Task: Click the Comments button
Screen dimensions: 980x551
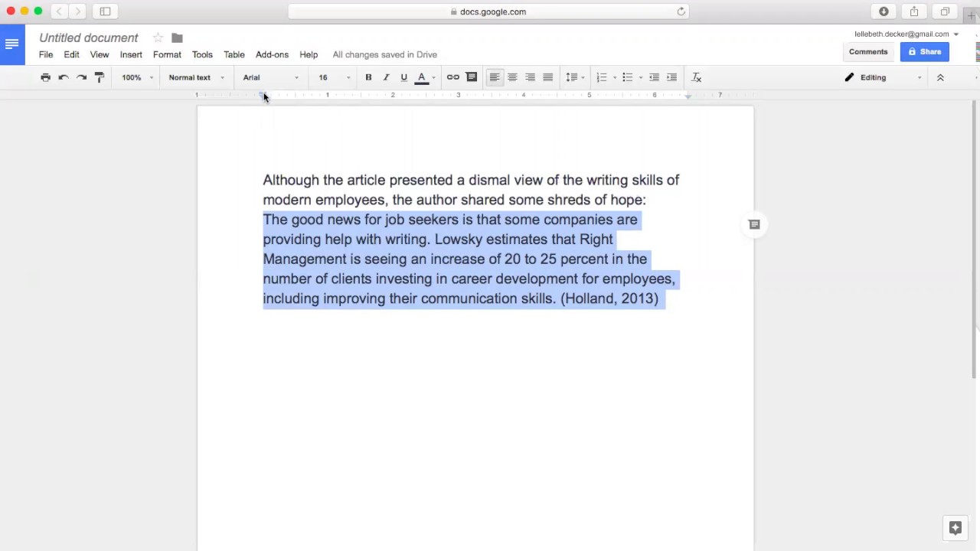Action: pyautogui.click(x=868, y=51)
